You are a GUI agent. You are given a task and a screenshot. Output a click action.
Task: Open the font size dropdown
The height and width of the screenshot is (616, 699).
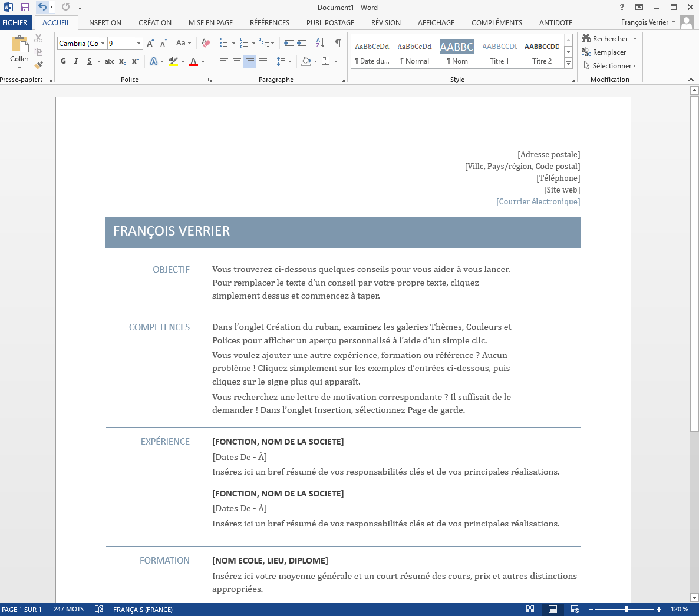click(139, 44)
